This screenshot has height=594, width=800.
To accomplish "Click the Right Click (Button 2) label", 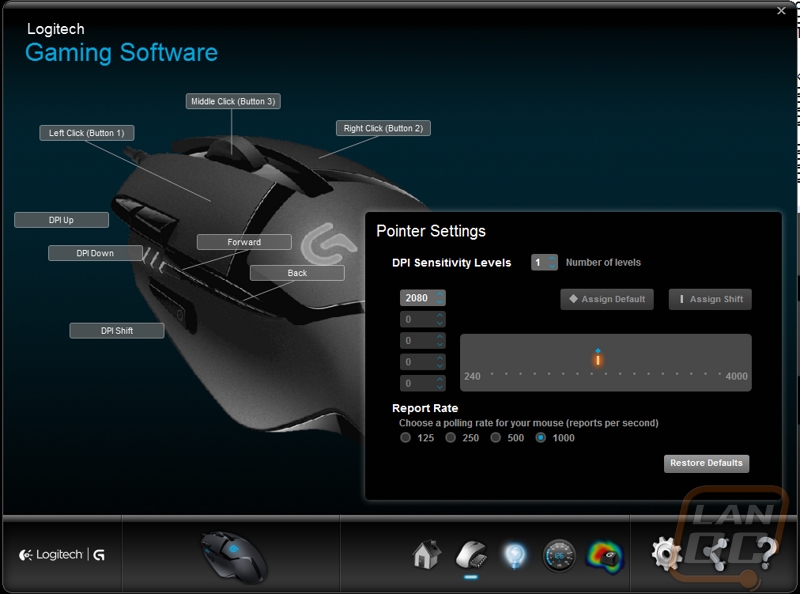I will coord(383,129).
